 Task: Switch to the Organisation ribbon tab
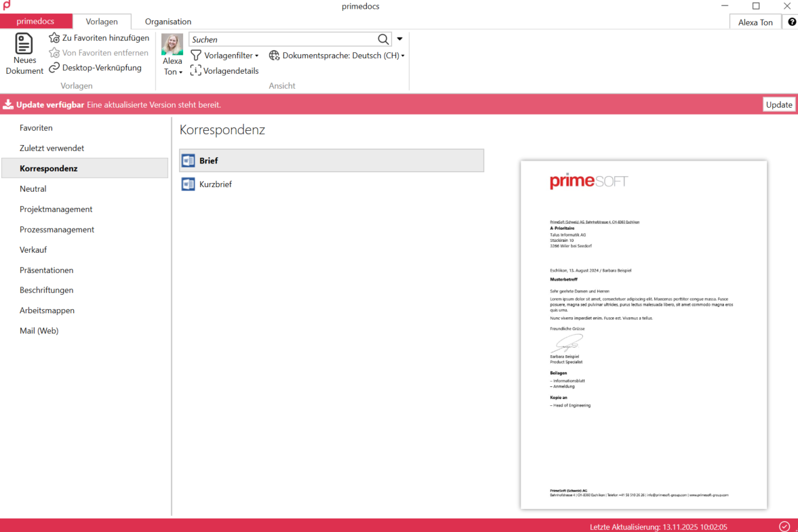[168, 22]
